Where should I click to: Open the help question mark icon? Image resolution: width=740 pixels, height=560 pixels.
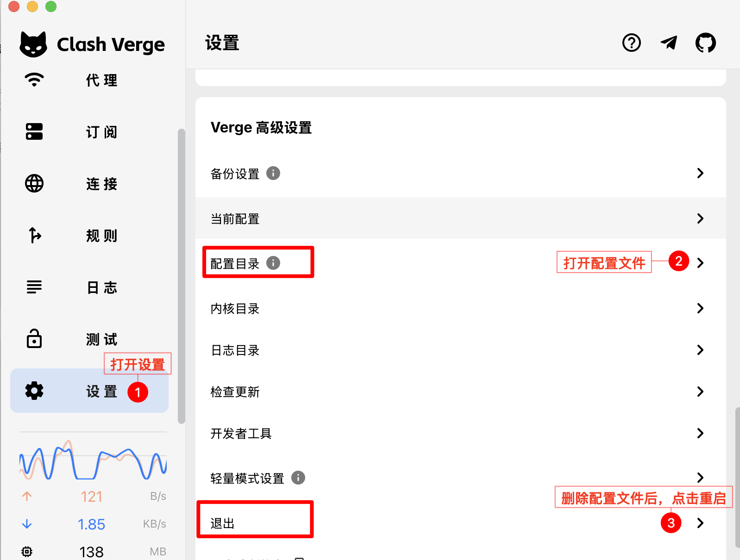click(632, 43)
